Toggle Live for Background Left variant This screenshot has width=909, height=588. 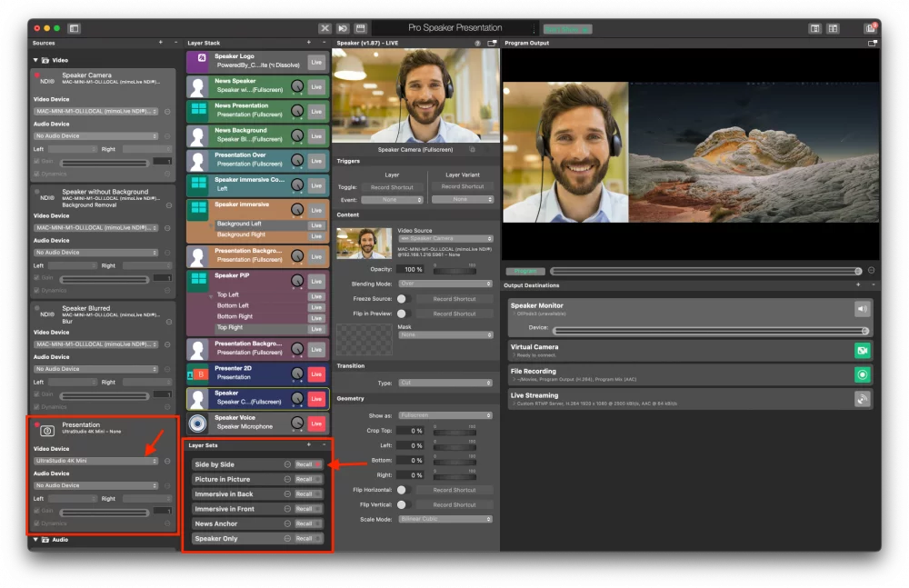point(316,225)
